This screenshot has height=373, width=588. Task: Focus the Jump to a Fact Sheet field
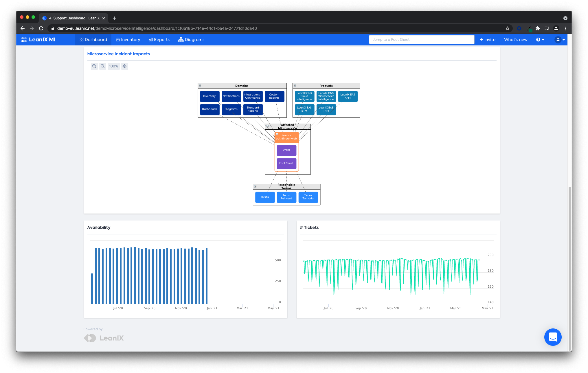pyautogui.click(x=421, y=40)
